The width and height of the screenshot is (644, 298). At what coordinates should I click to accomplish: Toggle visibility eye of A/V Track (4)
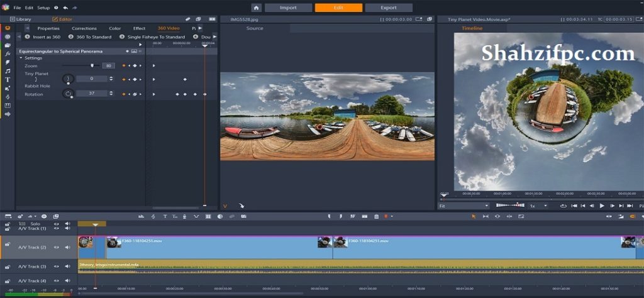click(57, 281)
